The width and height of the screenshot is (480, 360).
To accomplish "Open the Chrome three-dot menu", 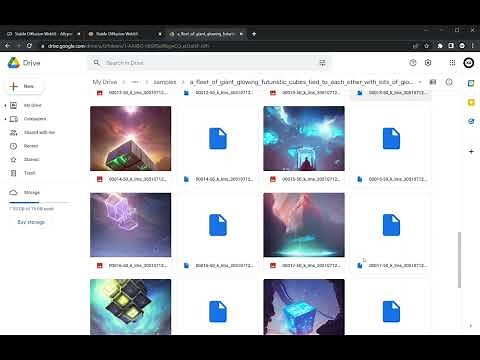I will (473, 46).
